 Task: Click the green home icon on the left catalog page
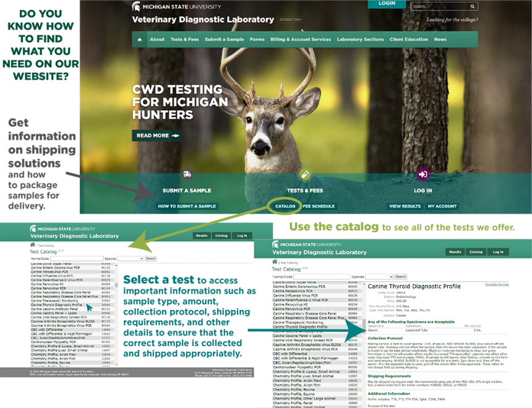click(33, 245)
